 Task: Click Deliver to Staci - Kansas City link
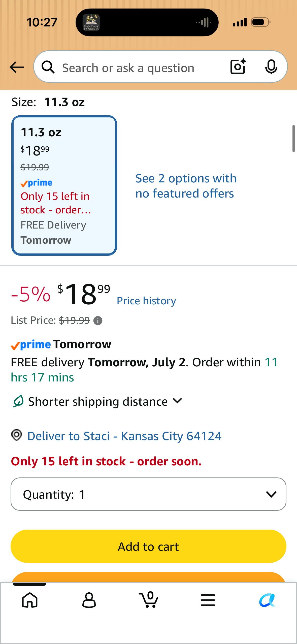point(124,436)
